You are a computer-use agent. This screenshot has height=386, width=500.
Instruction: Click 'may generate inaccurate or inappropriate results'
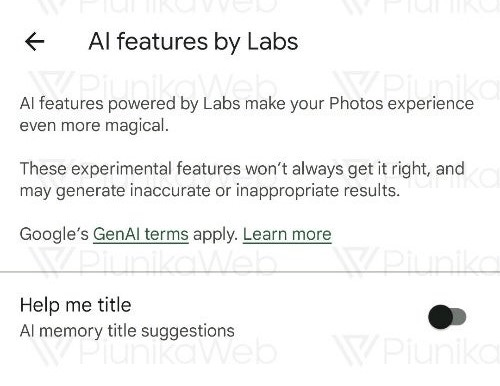point(210,191)
